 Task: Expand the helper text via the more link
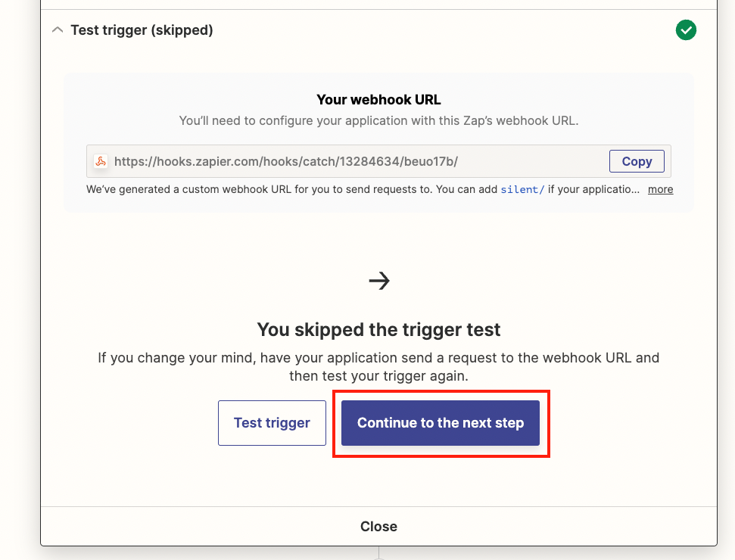pos(661,189)
